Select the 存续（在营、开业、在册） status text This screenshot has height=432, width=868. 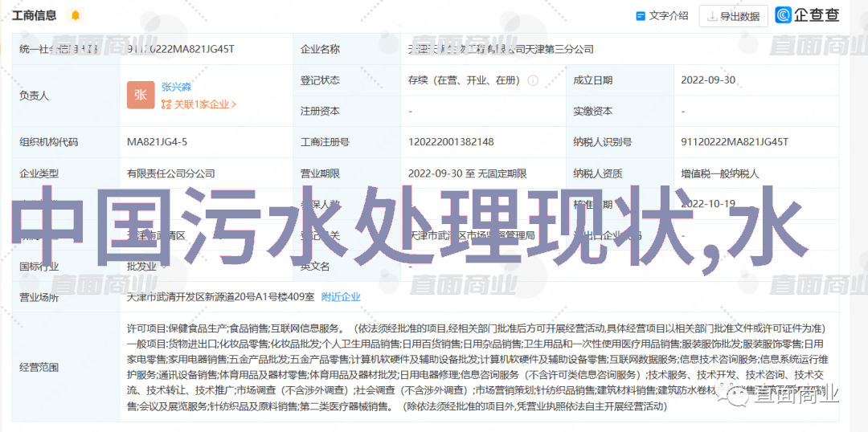click(x=464, y=80)
